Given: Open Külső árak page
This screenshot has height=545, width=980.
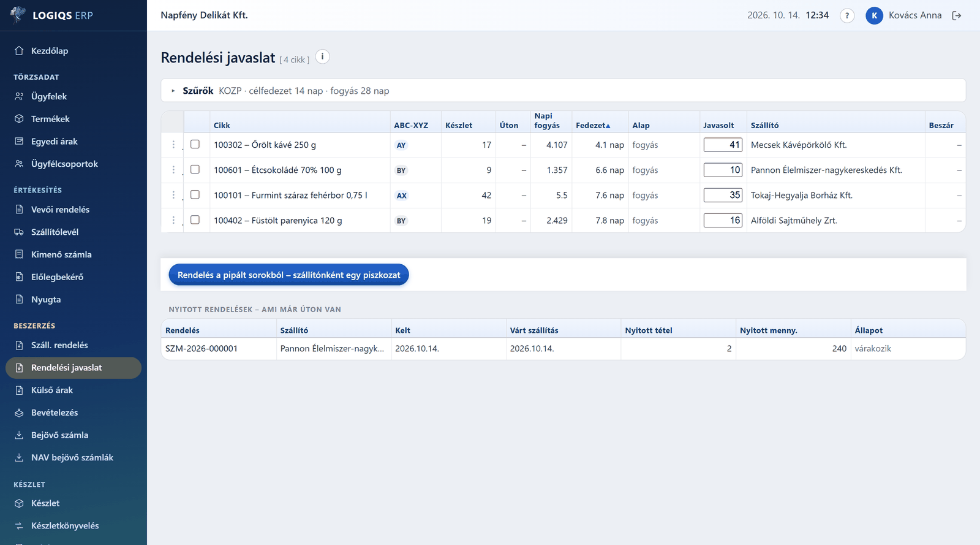Looking at the screenshot, I should (x=73, y=390).
